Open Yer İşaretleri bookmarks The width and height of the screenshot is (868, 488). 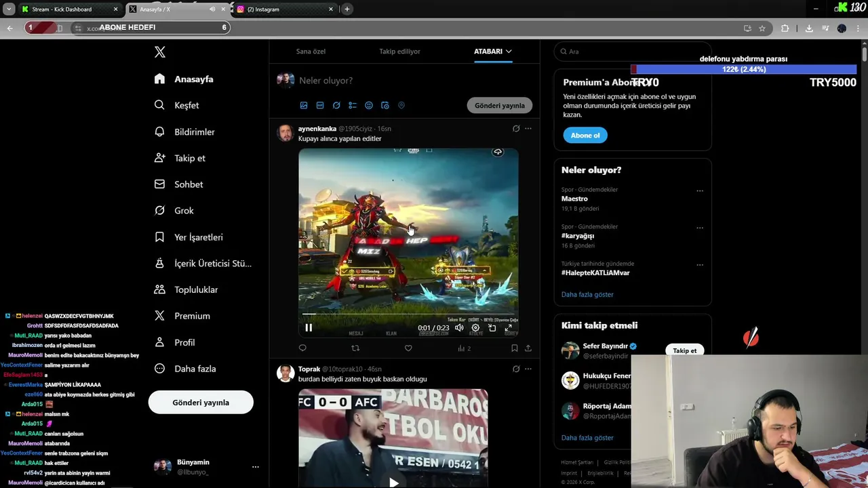click(189, 237)
